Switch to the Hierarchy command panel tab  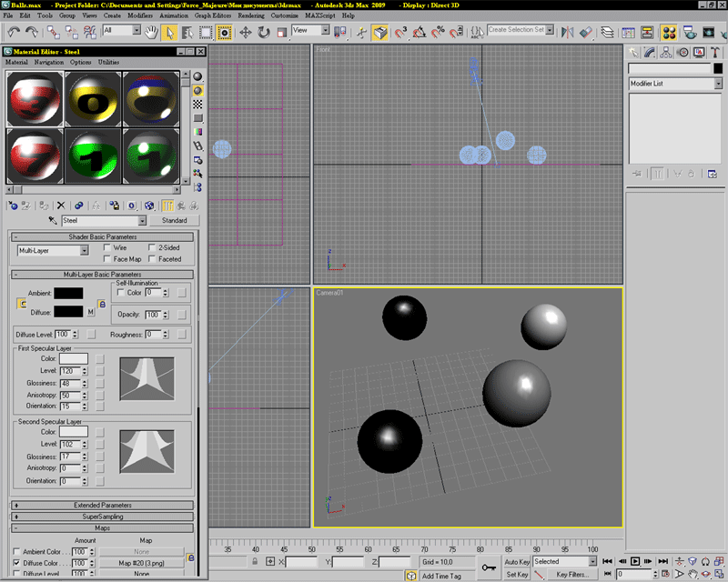(667, 53)
